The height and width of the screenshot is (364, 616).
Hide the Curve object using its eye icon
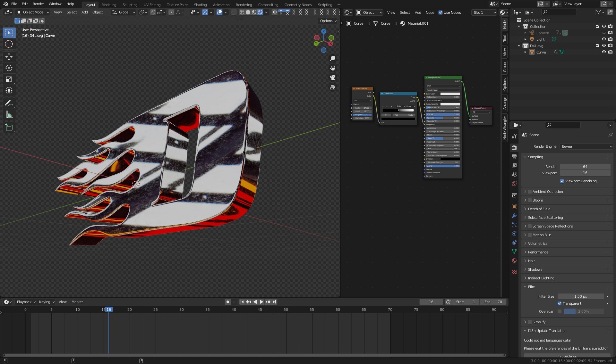603,52
